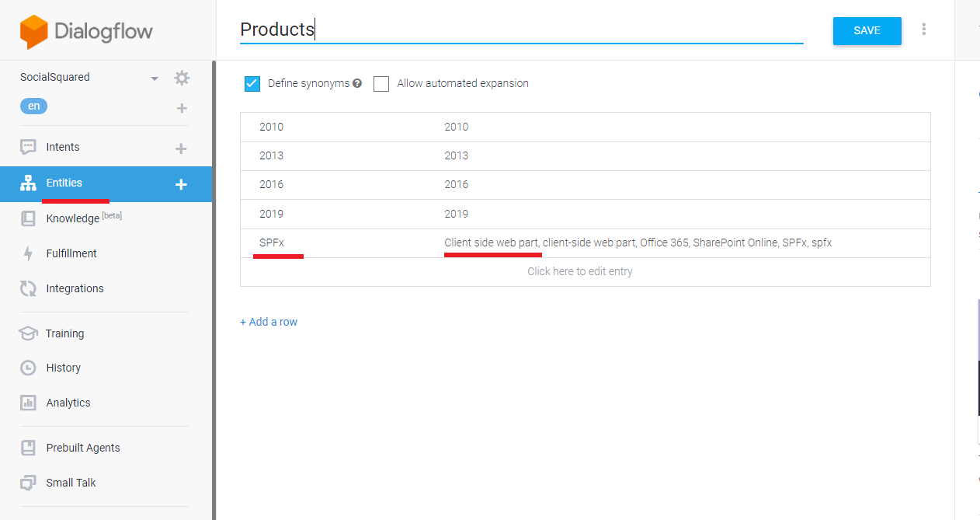
Task: Expand the SocialSquared agent dropdown
Action: coord(155,79)
